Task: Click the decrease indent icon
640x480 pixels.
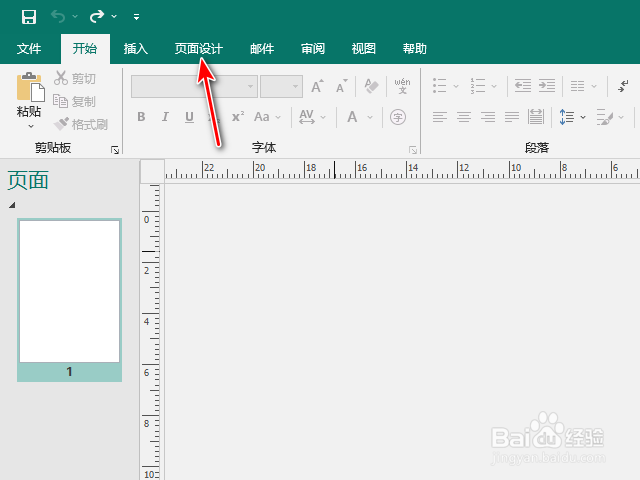Action: pos(523,86)
